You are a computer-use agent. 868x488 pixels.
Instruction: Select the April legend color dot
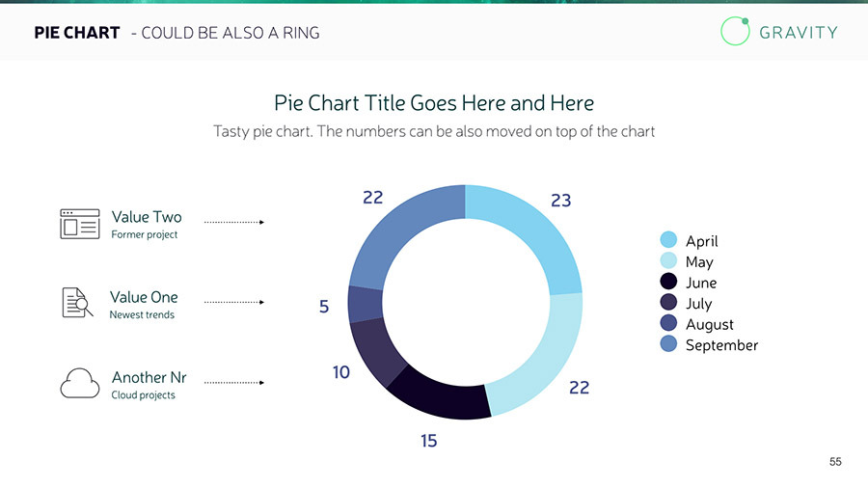[668, 240]
